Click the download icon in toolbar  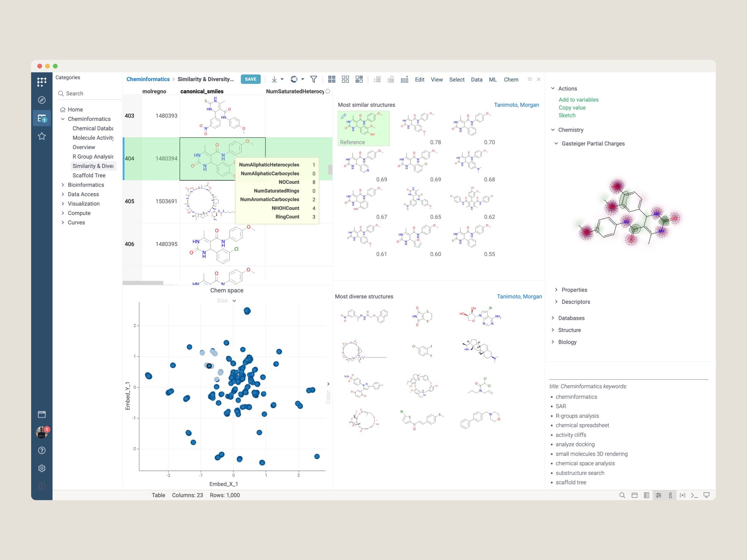274,79
